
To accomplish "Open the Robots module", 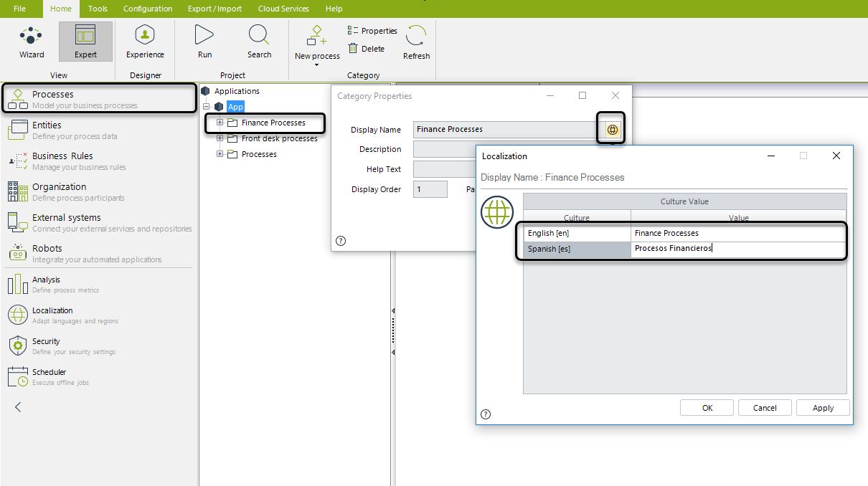I will click(98, 253).
